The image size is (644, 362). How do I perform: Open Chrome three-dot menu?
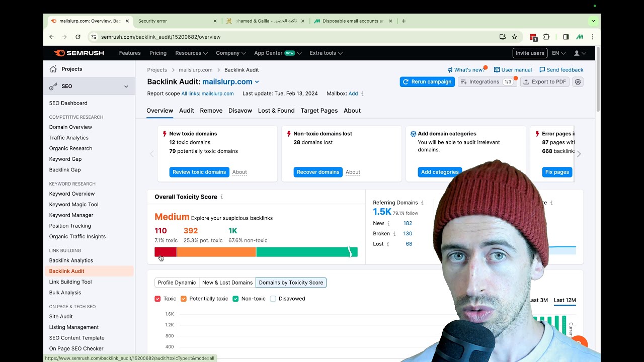tap(593, 37)
